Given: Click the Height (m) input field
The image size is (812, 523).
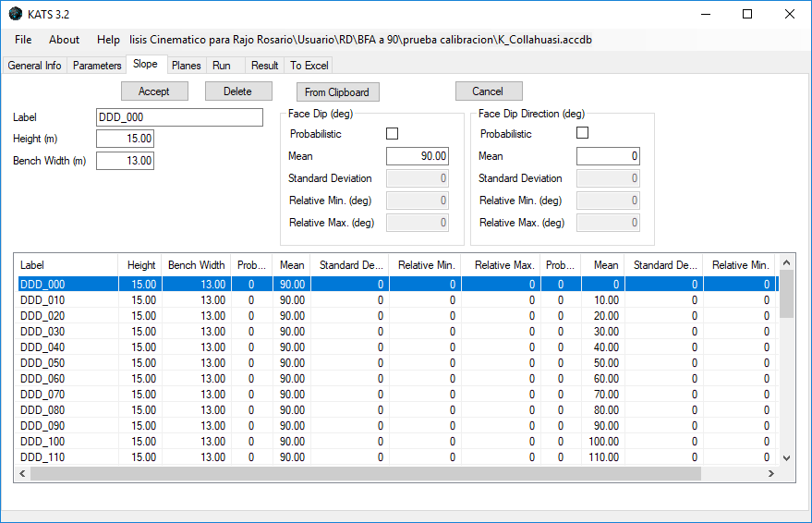Looking at the screenshot, I should (x=125, y=139).
